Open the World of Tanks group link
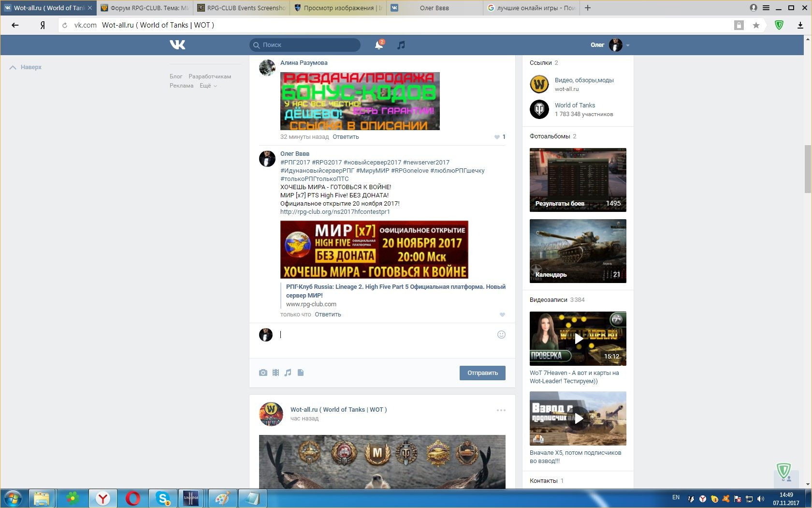Screen dimensions: 812x508 575,105
